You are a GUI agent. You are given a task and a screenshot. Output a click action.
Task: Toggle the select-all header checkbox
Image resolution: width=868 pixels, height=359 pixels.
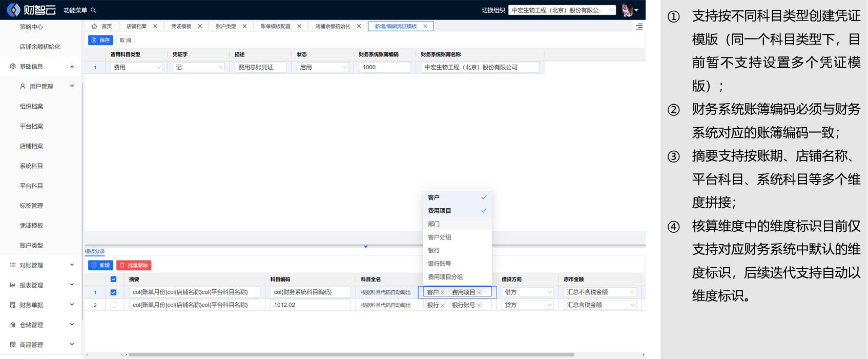pyautogui.click(x=113, y=280)
